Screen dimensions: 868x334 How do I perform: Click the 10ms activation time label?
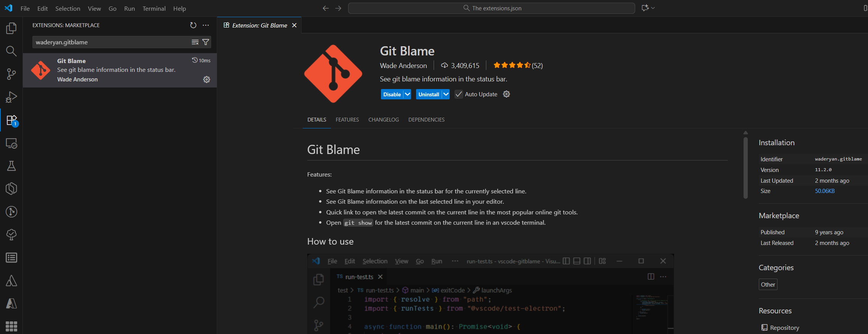pyautogui.click(x=202, y=60)
